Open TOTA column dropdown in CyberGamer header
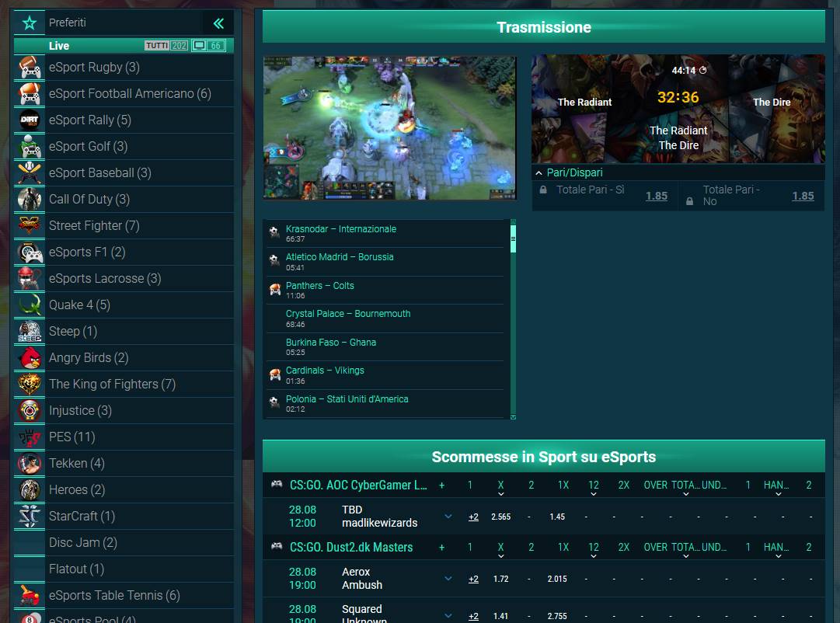The width and height of the screenshot is (840, 623). pos(685,494)
